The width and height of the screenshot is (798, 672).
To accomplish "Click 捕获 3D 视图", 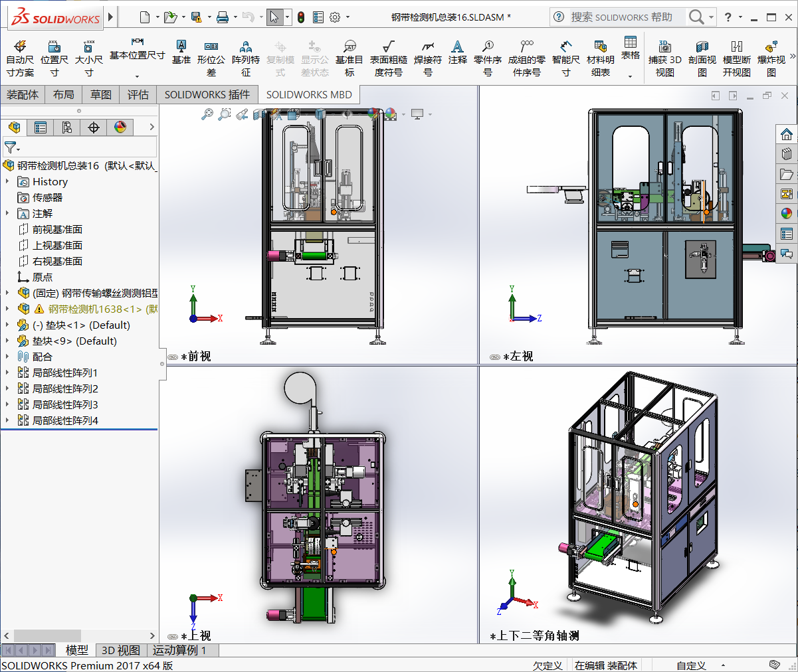I will pos(665,58).
